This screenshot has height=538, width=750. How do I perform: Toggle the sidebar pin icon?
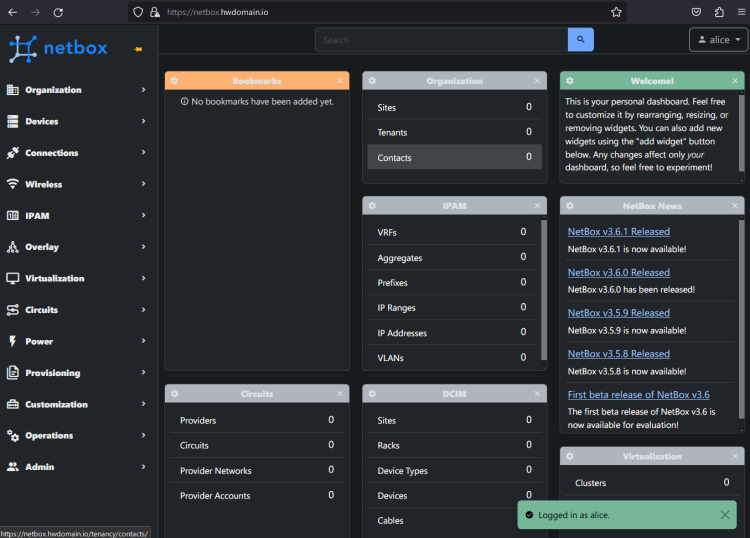point(138,49)
